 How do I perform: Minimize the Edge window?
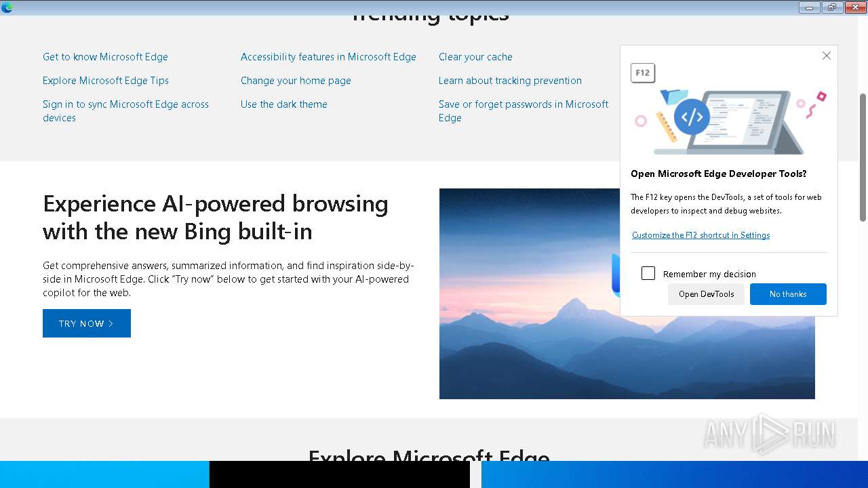(809, 7)
